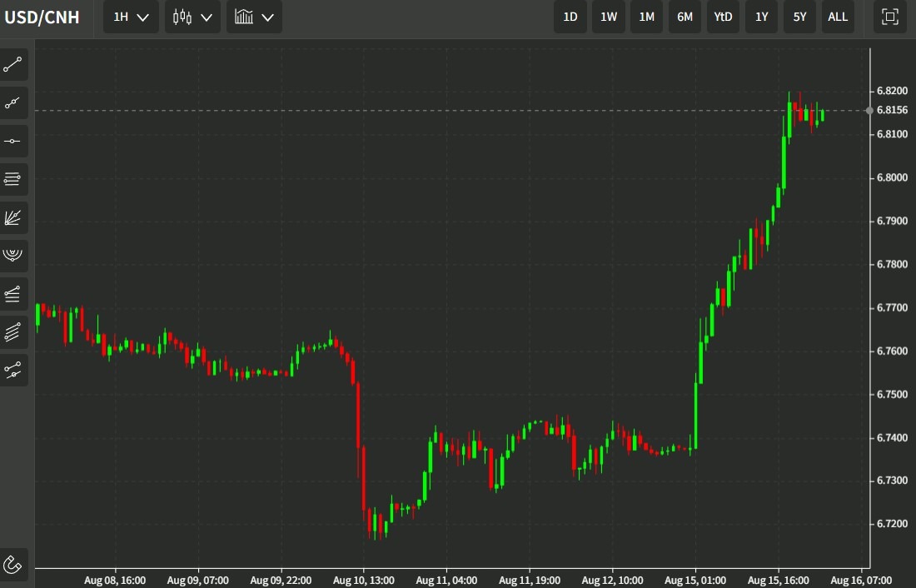Click the current price label 6.8156
Viewport: 916px width, 588px height.
coord(892,110)
